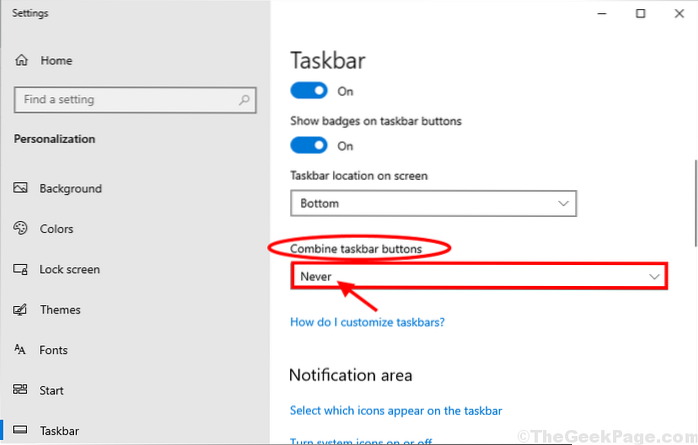Toggle Show badges on taskbar buttons
Image resolution: width=698 pixels, height=445 pixels.
coord(309,145)
